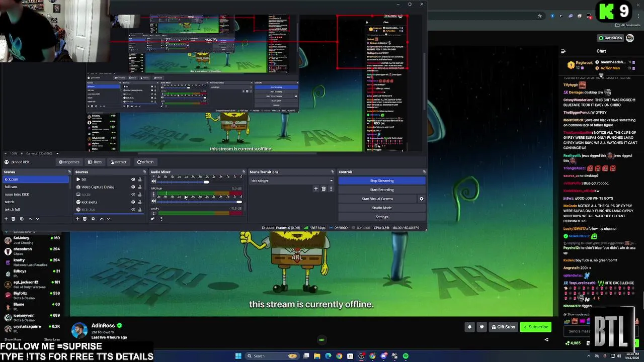
Task: Click the share icon below Subscribe
Action: 546,339
